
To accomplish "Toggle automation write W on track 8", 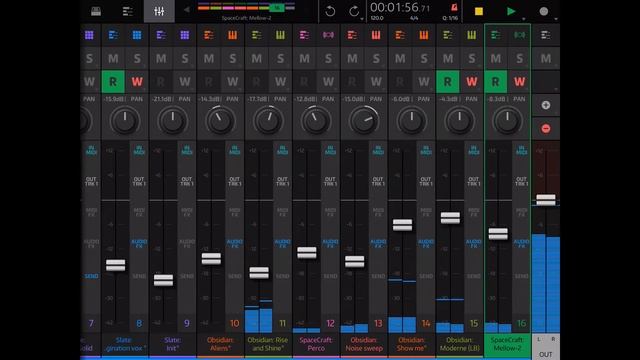I will click(x=137, y=82).
